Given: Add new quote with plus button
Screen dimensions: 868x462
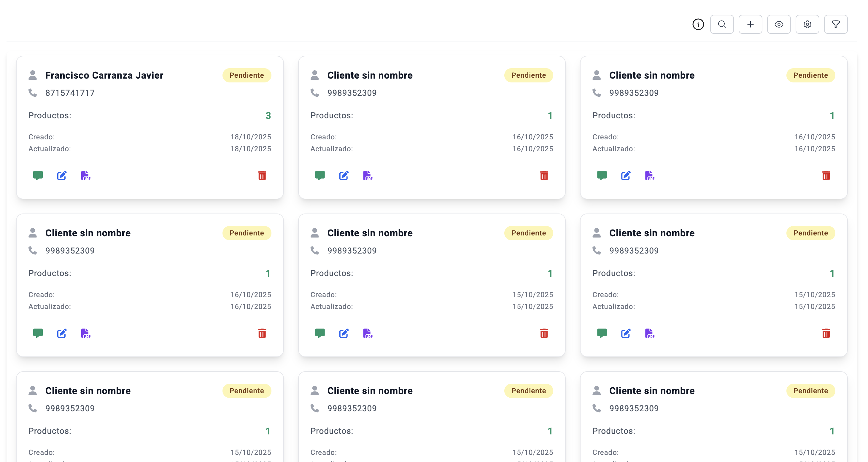Looking at the screenshot, I should (750, 24).
